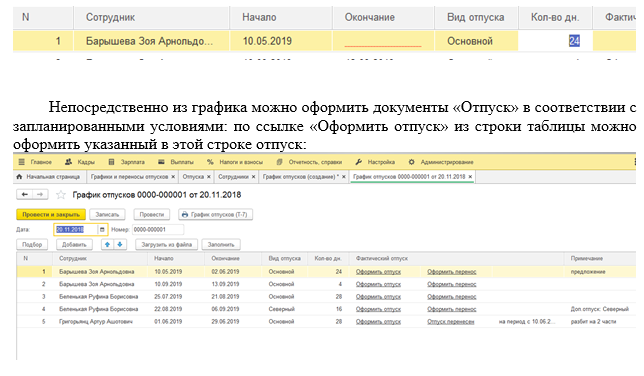Close the График отпусков (создание) tab
This screenshot has height=376, width=644.
(344, 177)
